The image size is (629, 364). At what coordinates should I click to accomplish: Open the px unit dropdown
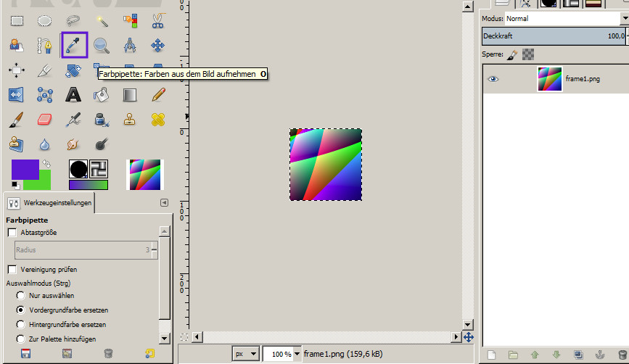click(245, 354)
